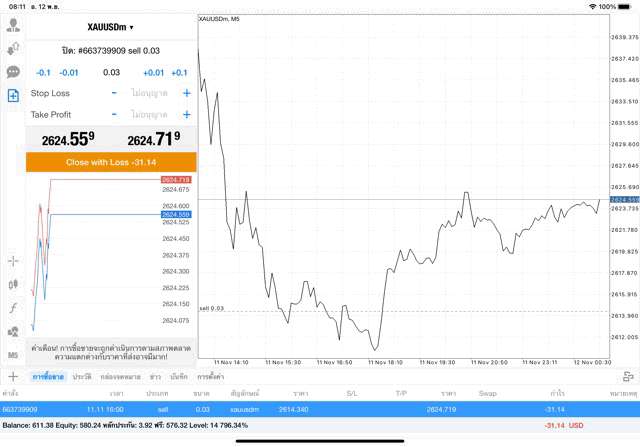
Task: Open the M5 timeframe selector
Action: (13, 355)
